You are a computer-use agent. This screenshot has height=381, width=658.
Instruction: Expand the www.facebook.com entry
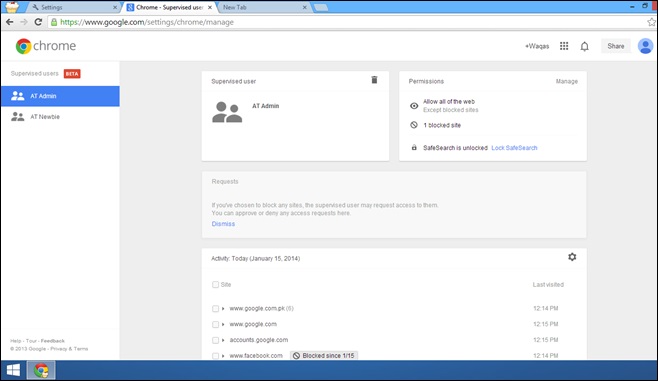coord(223,356)
